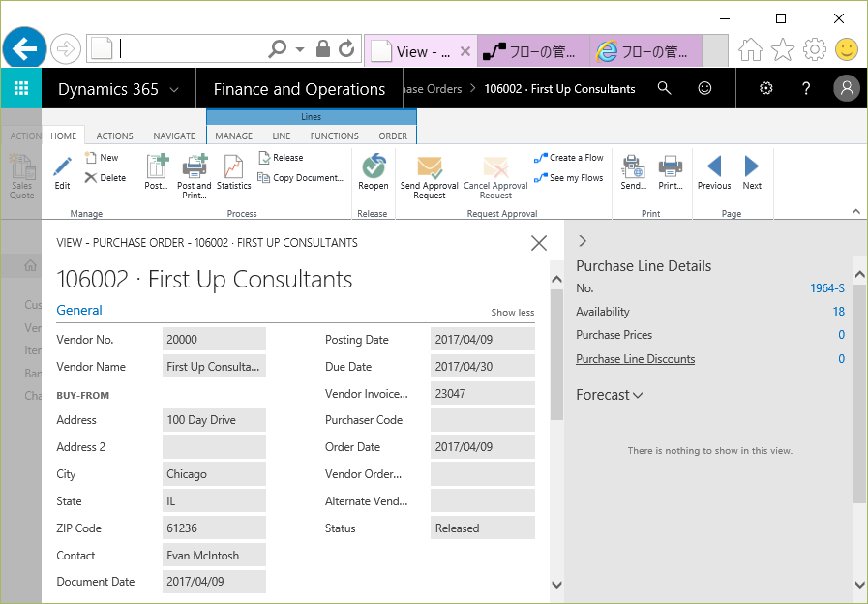868x604 pixels.
Task: Close the View browser tab
Action: pyautogui.click(x=465, y=51)
